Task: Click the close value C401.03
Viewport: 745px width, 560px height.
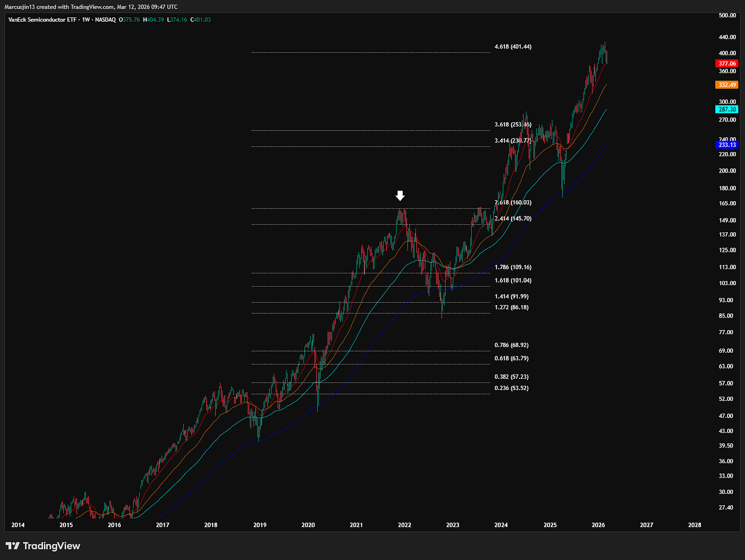Action: 201,20
